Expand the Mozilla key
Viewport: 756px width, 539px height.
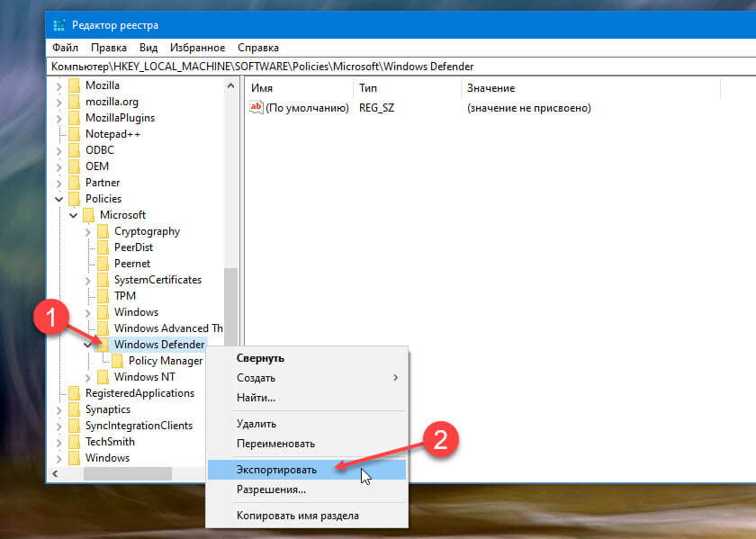pyautogui.click(x=59, y=85)
